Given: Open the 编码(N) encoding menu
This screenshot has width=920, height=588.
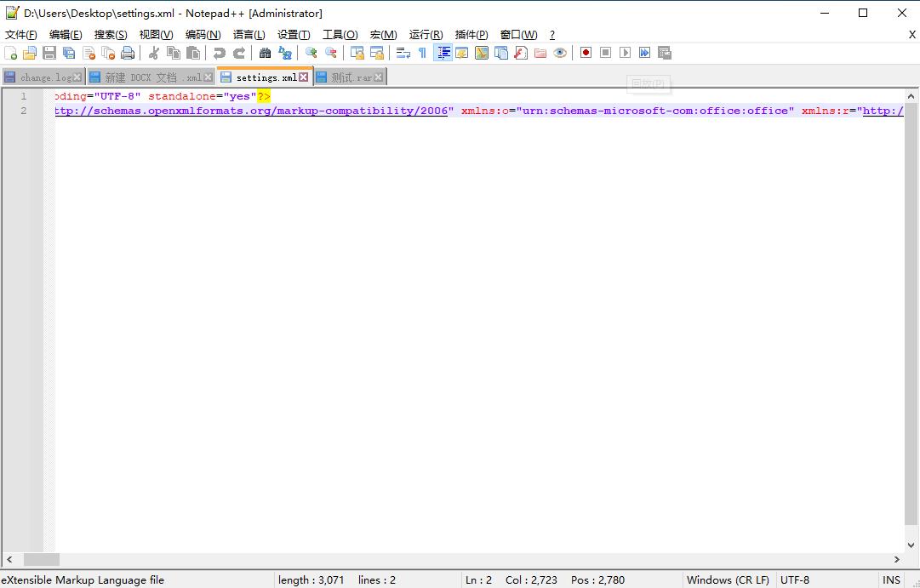Looking at the screenshot, I should [203, 35].
